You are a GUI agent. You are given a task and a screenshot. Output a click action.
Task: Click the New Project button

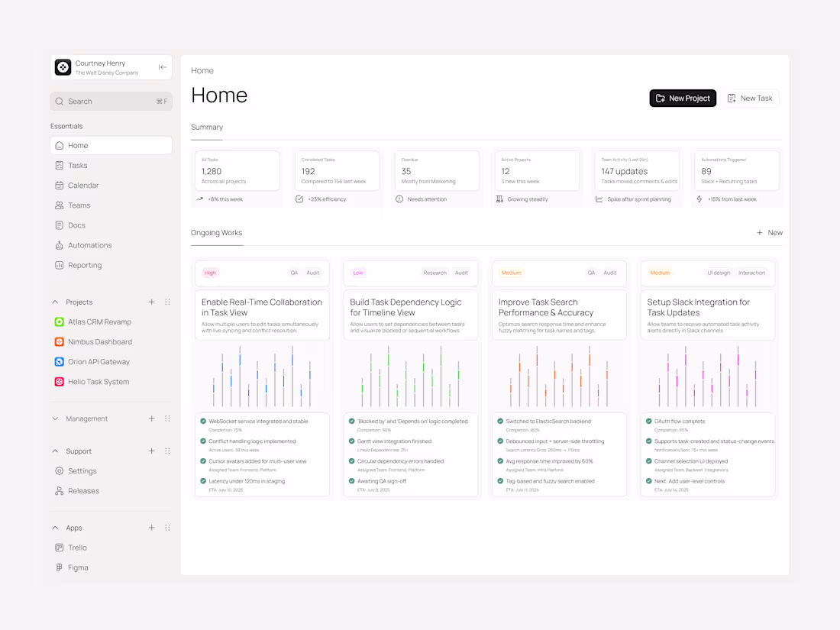[x=682, y=98]
